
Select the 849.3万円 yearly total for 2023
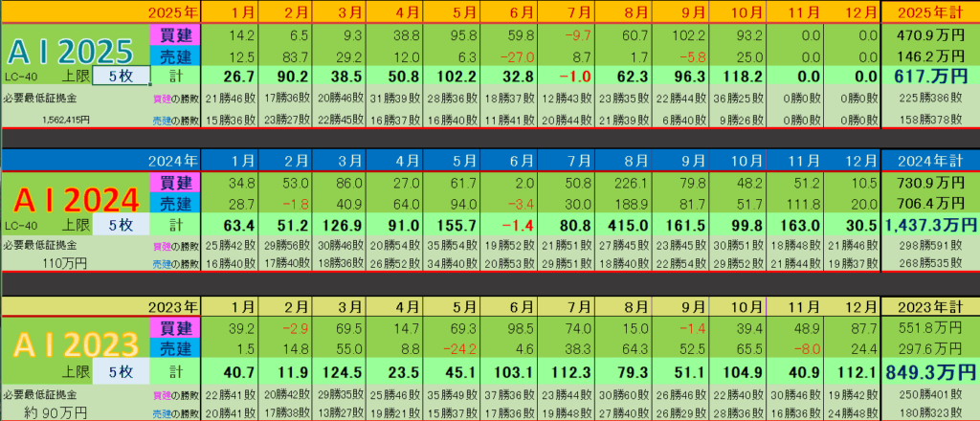click(x=929, y=372)
